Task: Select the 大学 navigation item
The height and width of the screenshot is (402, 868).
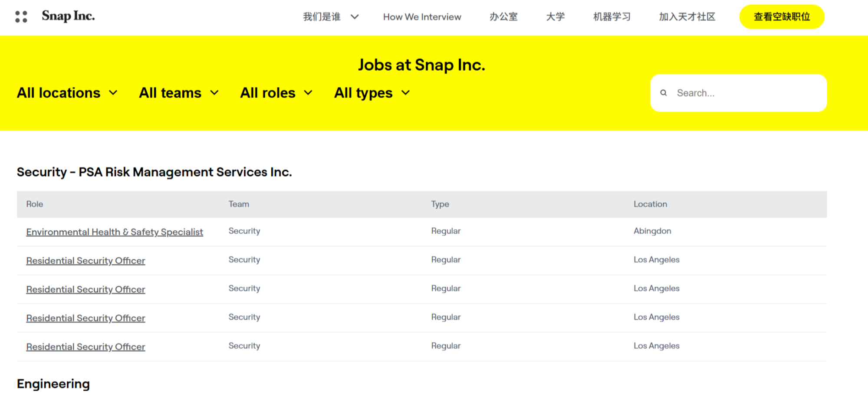Action: coord(555,17)
